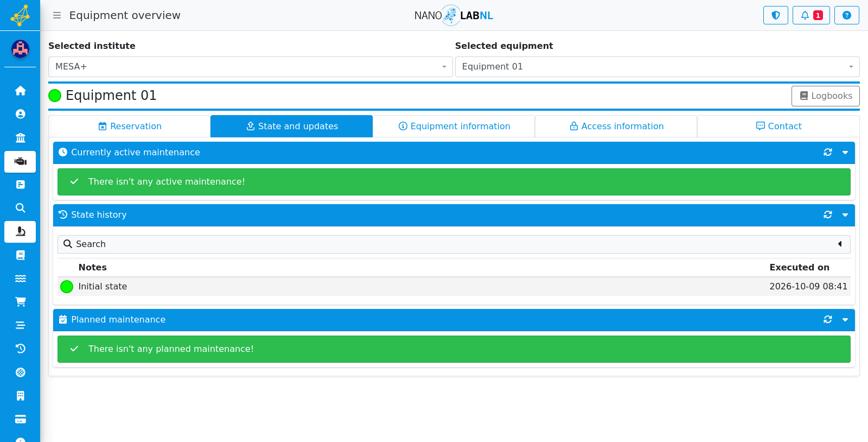
Task: Click the Executed on column header
Action: point(799,267)
